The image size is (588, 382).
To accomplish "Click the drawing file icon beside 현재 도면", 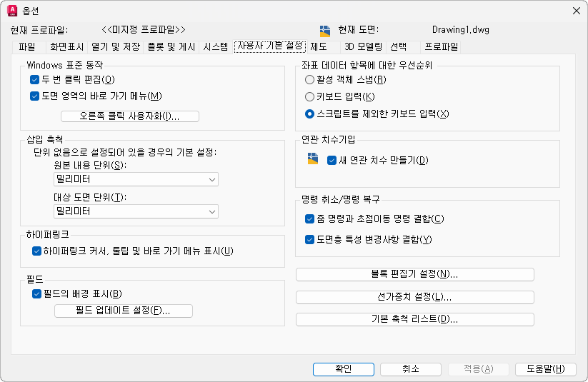I will 325,30.
